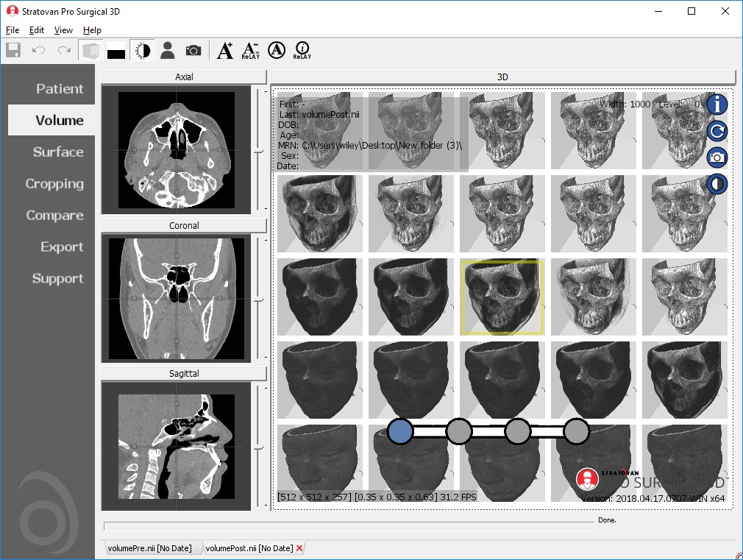Click the progress bar beside Done
Screen dimensions: 743x560
click(349, 526)
